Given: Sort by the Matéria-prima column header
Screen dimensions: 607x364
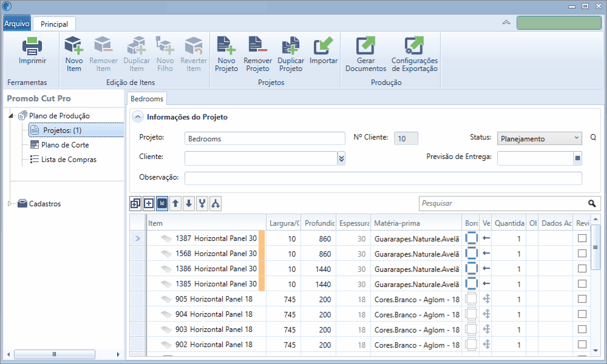Looking at the screenshot, I should (x=416, y=223).
